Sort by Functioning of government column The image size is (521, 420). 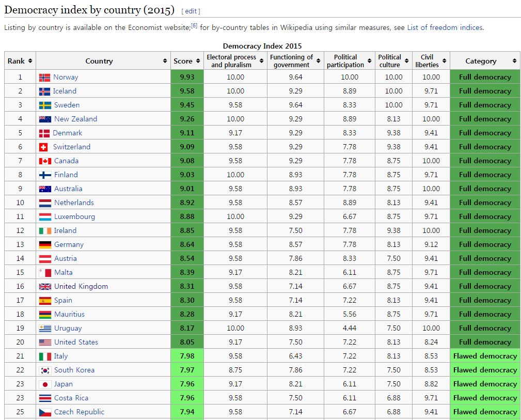click(319, 61)
